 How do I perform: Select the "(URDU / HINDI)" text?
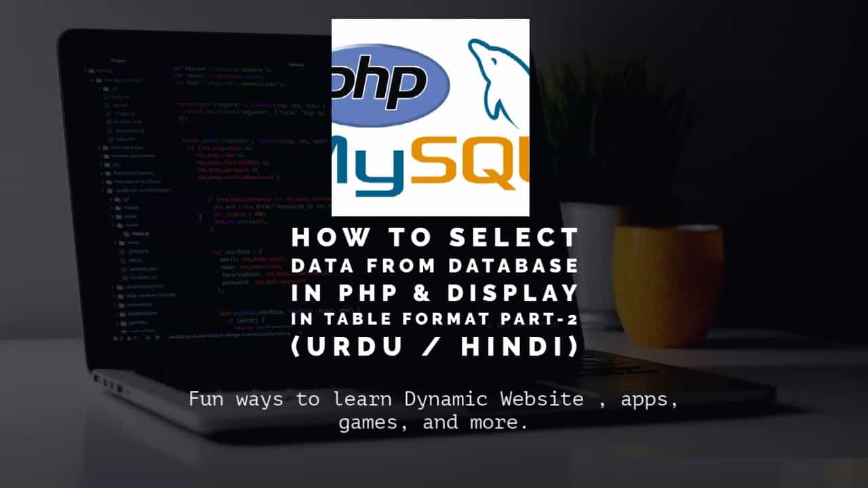coord(435,346)
